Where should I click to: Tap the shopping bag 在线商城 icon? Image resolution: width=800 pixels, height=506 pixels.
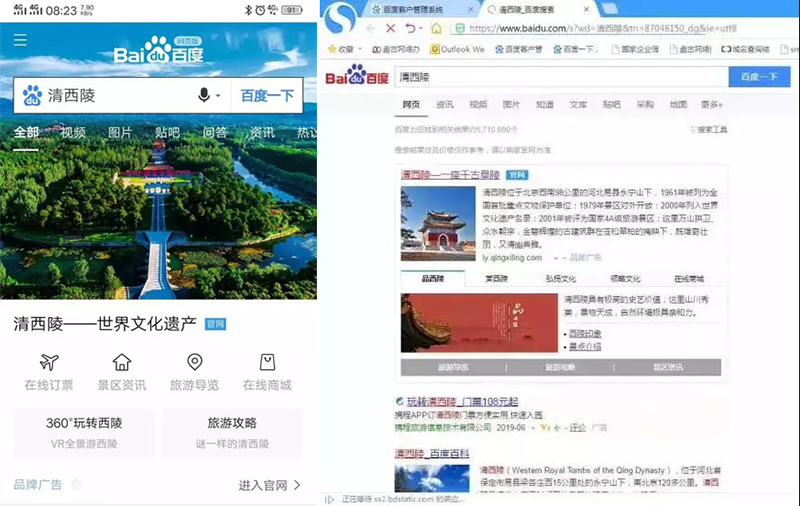click(x=267, y=362)
